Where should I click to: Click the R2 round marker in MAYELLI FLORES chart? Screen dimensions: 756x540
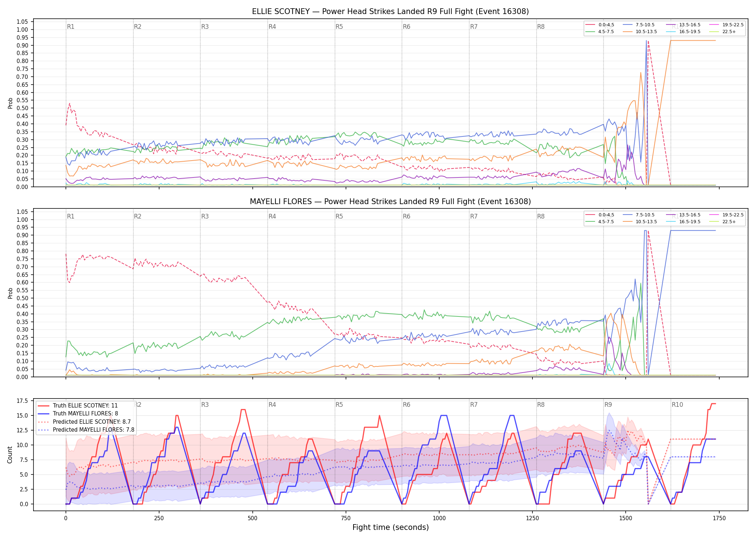tap(138, 216)
